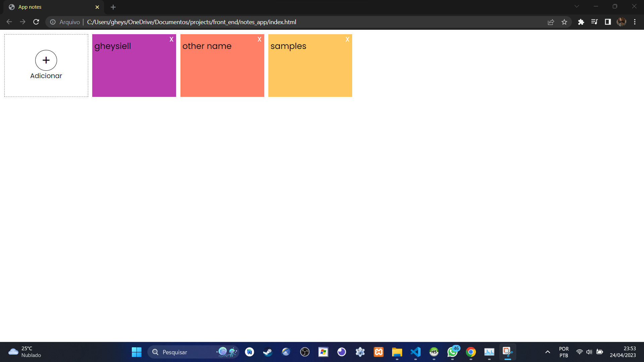Open Chrome three-dot menu
The image size is (644, 362).
(635, 22)
